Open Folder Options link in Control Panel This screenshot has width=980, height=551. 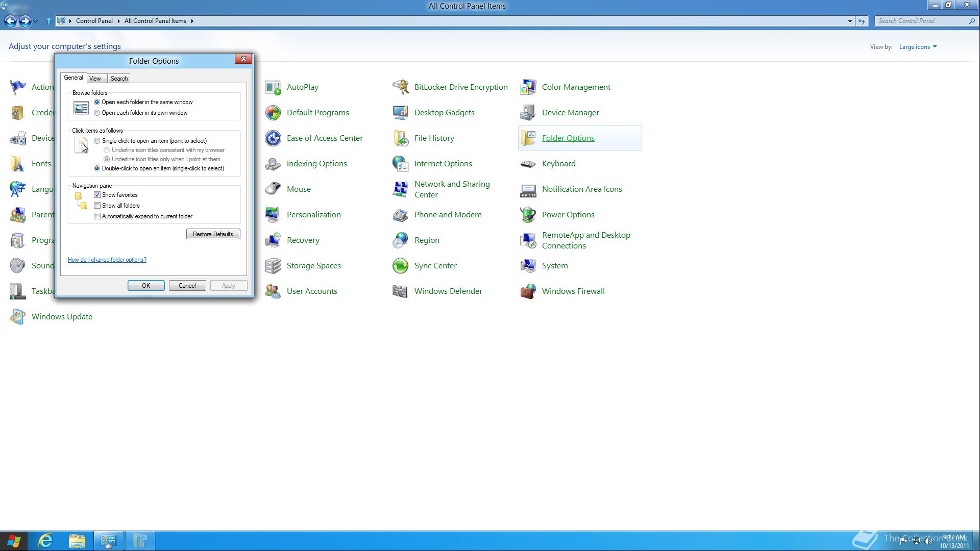tap(568, 138)
